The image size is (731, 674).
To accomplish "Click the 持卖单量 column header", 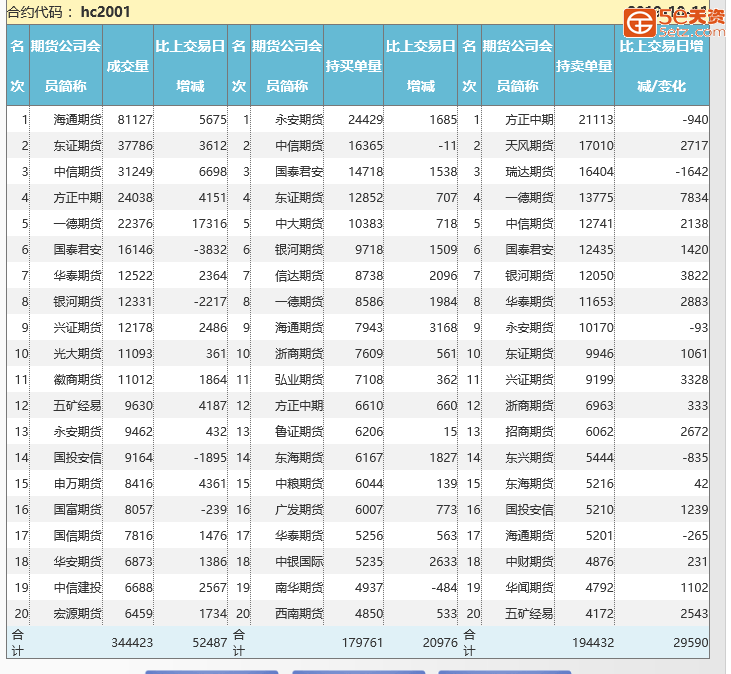I will click(584, 66).
